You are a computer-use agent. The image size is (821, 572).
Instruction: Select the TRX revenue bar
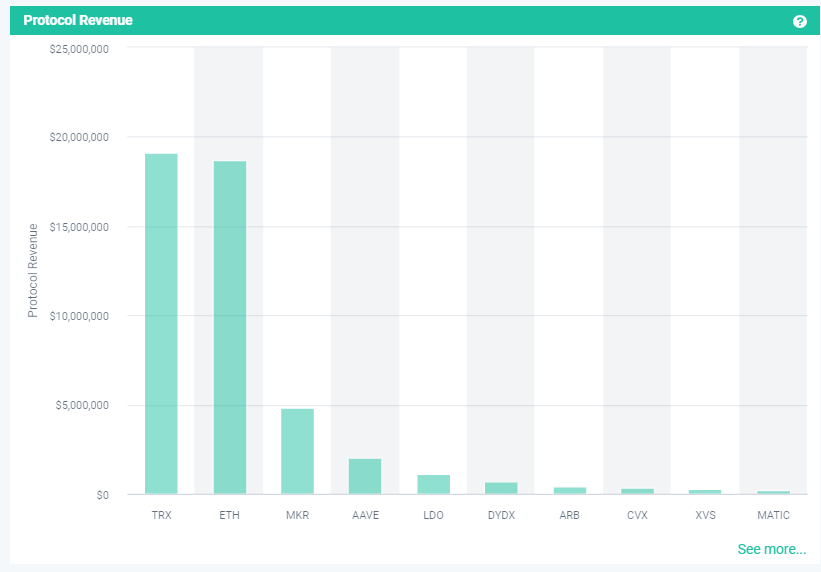pyautogui.click(x=161, y=324)
